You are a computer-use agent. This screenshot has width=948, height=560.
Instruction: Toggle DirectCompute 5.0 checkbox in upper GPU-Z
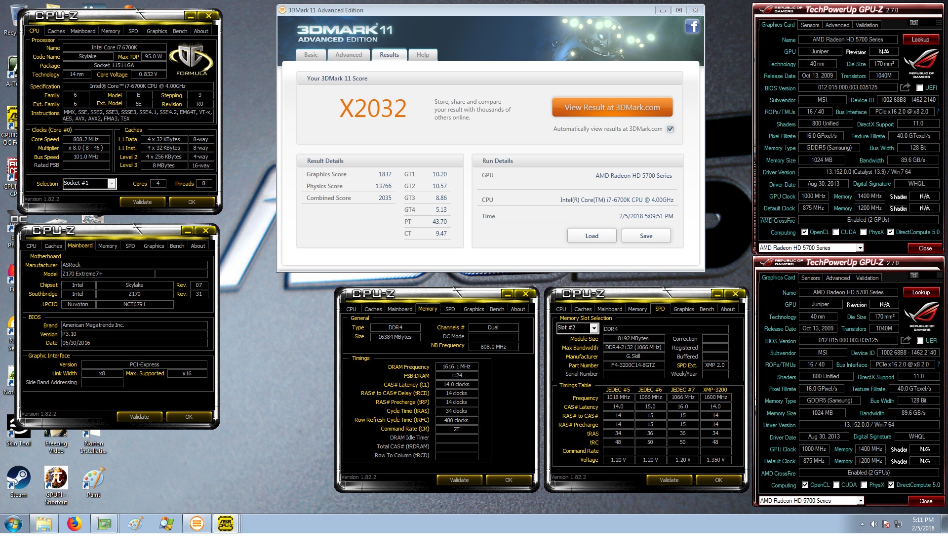tap(891, 232)
